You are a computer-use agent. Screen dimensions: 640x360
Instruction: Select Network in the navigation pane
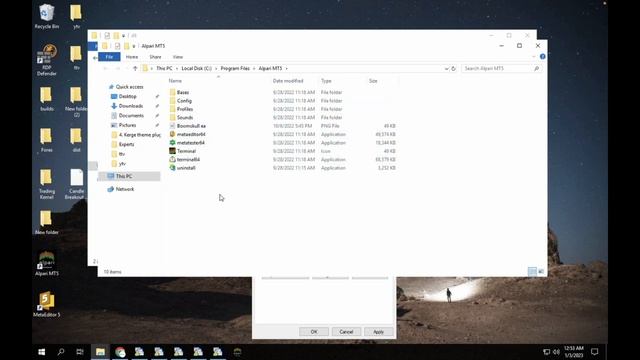[x=124, y=189]
